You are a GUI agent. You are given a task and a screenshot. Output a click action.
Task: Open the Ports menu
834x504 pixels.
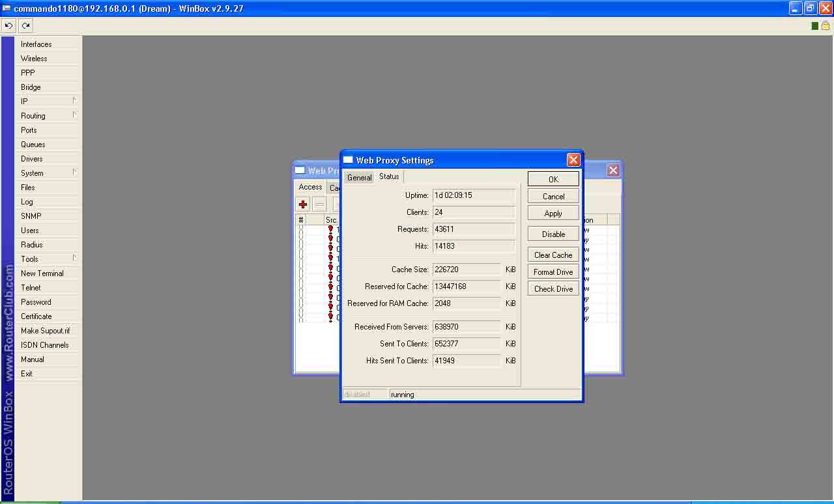tap(48, 130)
